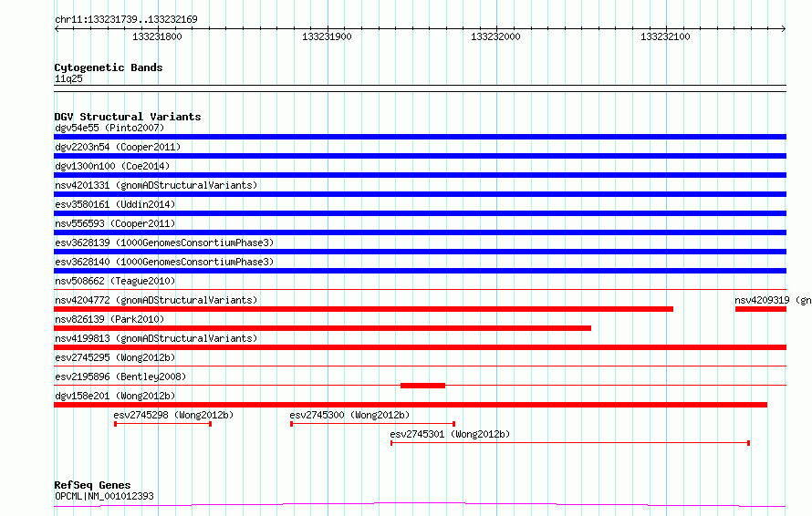This screenshot has width=812, height=516.
Task: Select the nsv4204772 (gnomADStructuralVariants) label
Action: pos(156,300)
